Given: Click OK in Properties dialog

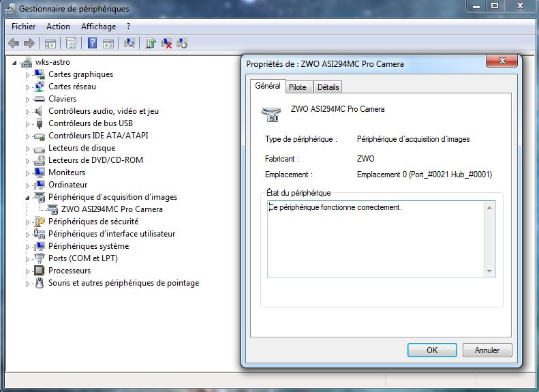Looking at the screenshot, I should (x=432, y=350).
